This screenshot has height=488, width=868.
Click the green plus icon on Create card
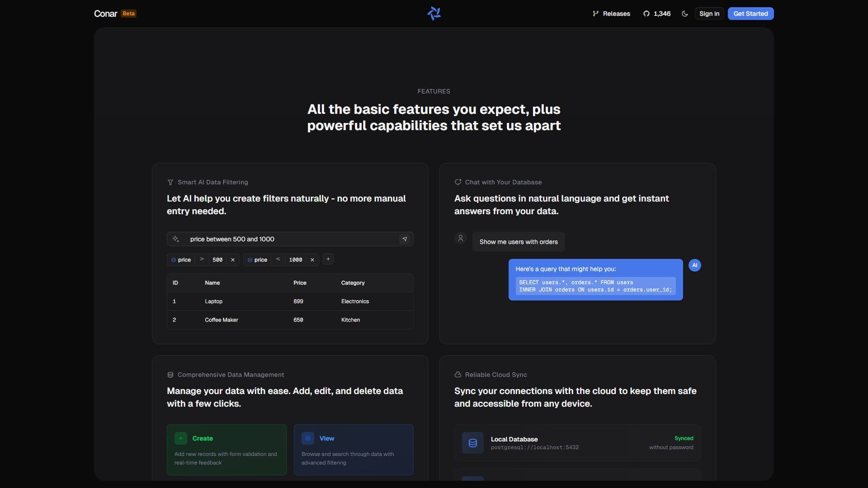click(181, 438)
